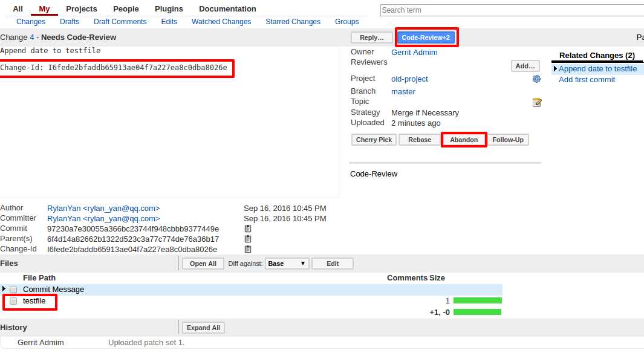Click the arrow marker beside Append date to testfile
This screenshot has width=644, height=353.
point(555,69)
